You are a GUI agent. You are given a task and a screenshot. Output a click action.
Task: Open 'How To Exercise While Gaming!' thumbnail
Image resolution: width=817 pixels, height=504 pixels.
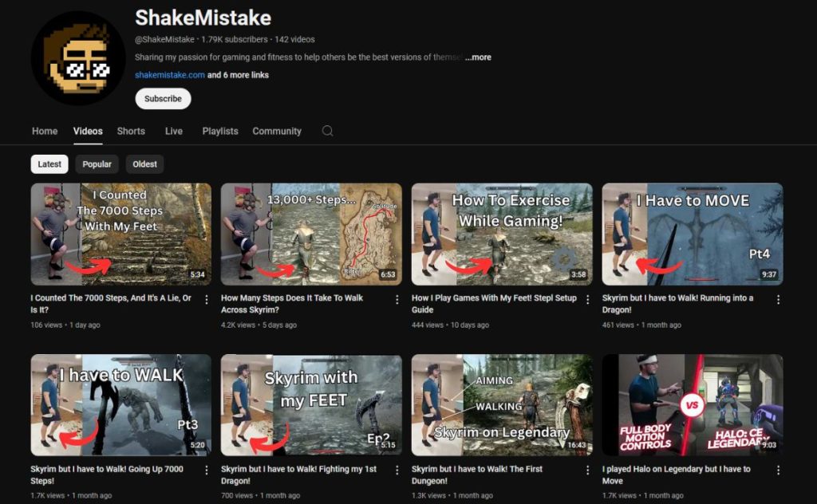coord(502,234)
